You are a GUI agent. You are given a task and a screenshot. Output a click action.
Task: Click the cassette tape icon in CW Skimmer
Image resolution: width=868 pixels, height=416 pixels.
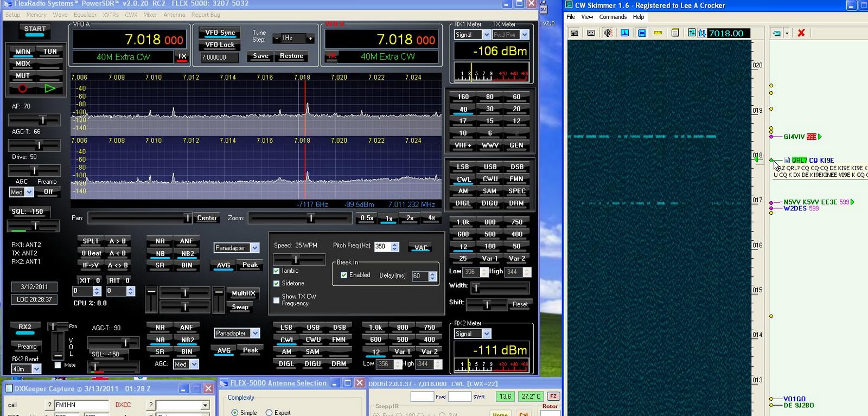point(591,33)
